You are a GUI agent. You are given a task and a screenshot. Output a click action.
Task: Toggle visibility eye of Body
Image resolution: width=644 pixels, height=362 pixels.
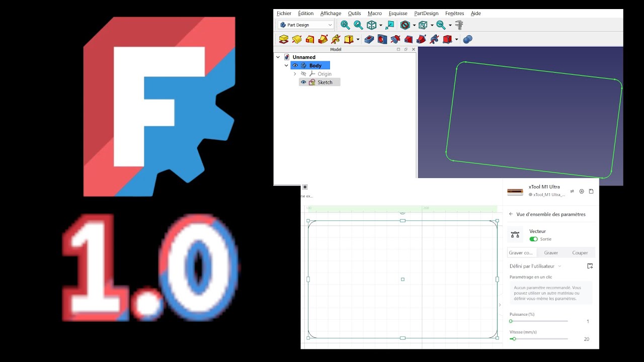click(295, 65)
